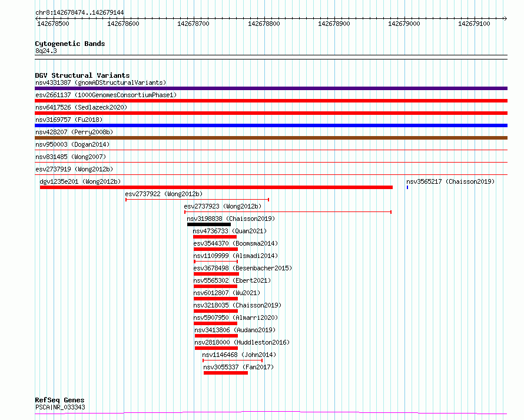This screenshot has width=524, height=420.
Task: Click the blue nsv3169757 Fu2018 bar
Action: (271, 125)
